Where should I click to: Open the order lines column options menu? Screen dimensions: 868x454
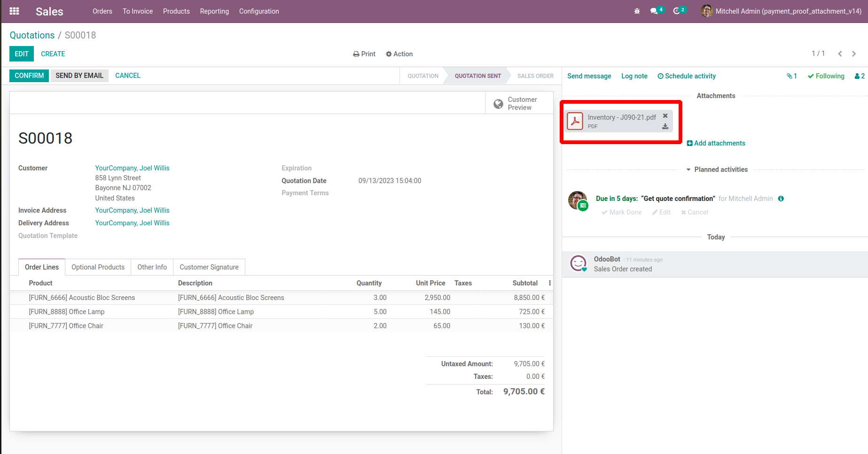[x=549, y=283]
